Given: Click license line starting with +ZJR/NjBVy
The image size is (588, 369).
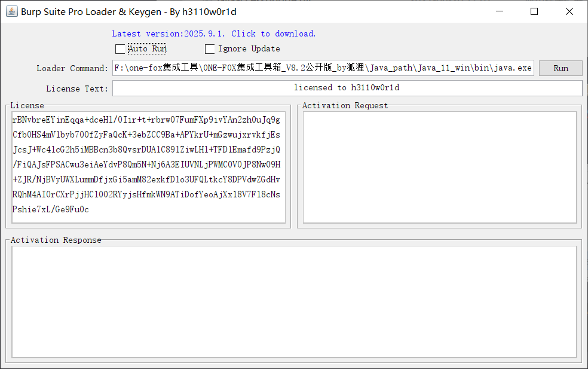Looking at the screenshot, I should coord(146,180).
